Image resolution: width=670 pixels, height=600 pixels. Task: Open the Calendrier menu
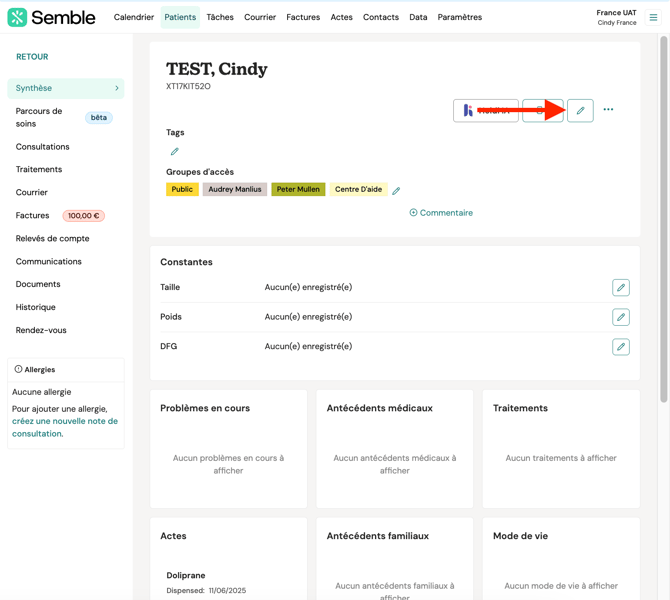tap(134, 17)
